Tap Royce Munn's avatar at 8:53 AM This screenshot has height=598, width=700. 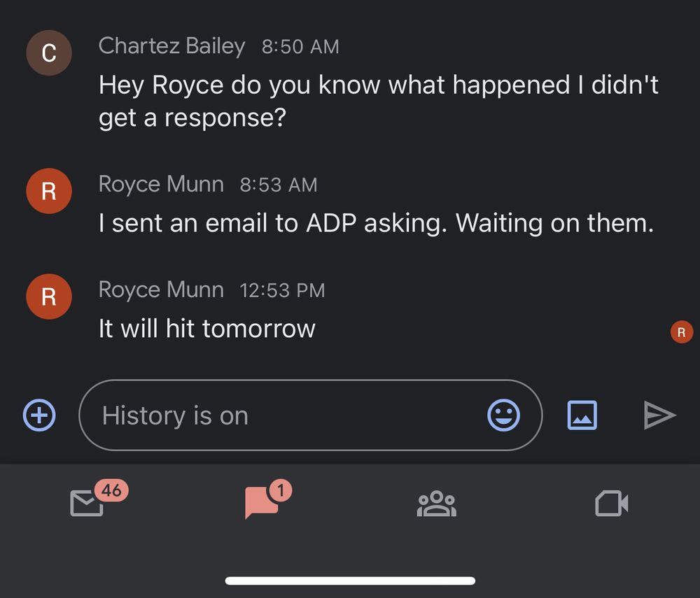point(49,191)
